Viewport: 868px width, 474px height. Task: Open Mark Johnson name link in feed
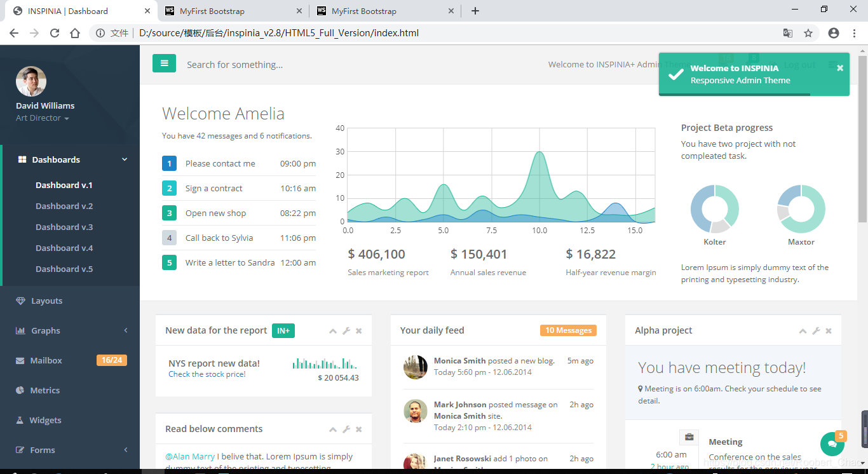[x=460, y=404]
